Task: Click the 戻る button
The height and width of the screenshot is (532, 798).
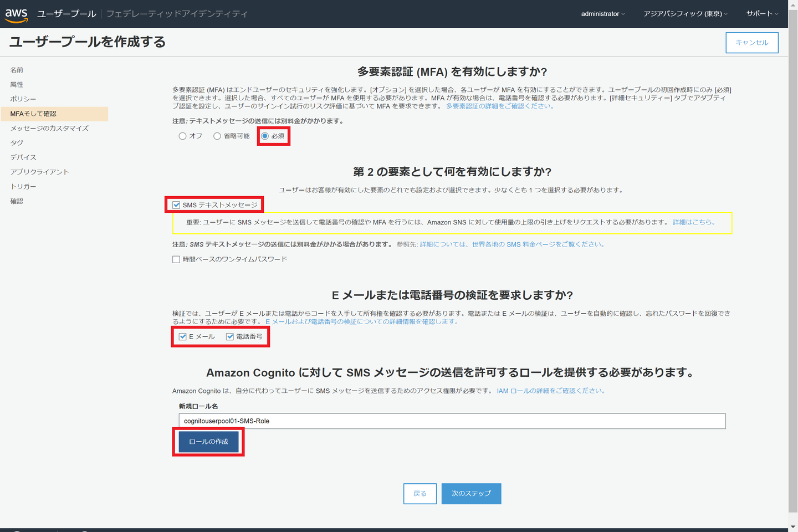Action: click(420, 494)
